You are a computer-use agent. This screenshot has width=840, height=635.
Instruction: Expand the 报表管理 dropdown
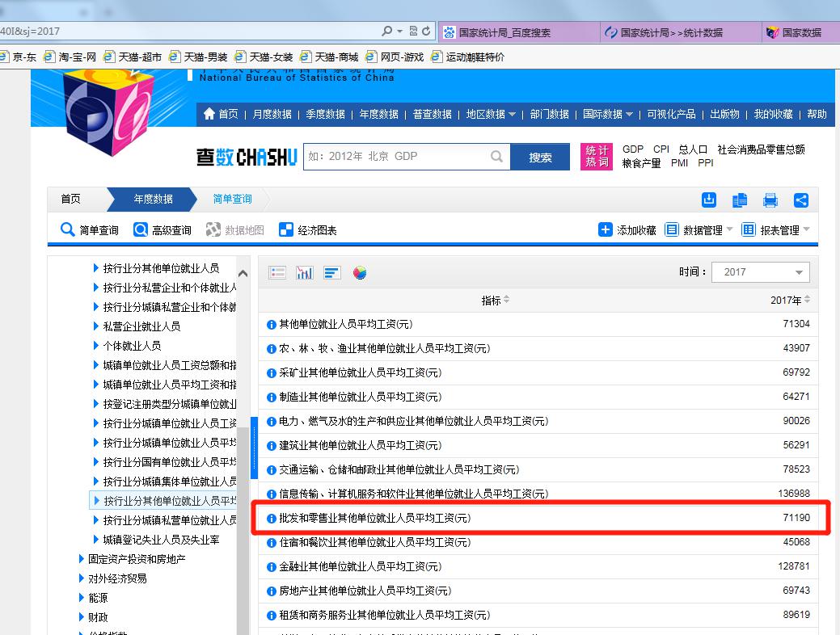775,230
